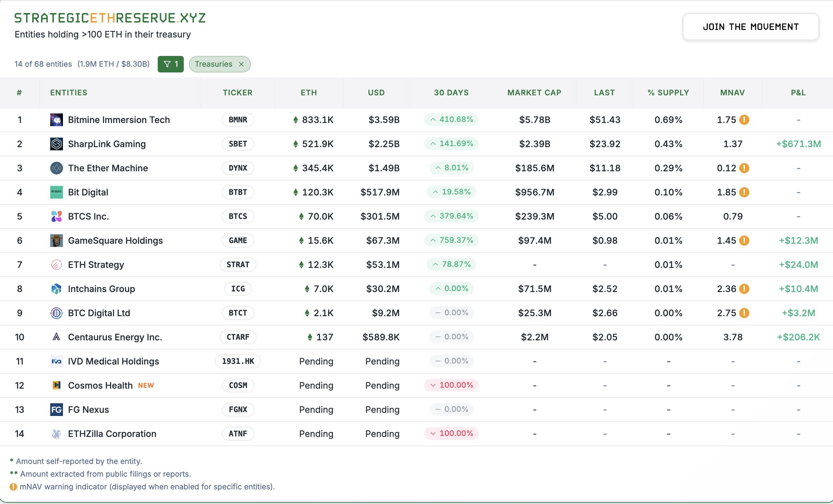This screenshot has height=504, width=833.
Task: Click The Ether Machine logo icon
Action: coord(57,168)
